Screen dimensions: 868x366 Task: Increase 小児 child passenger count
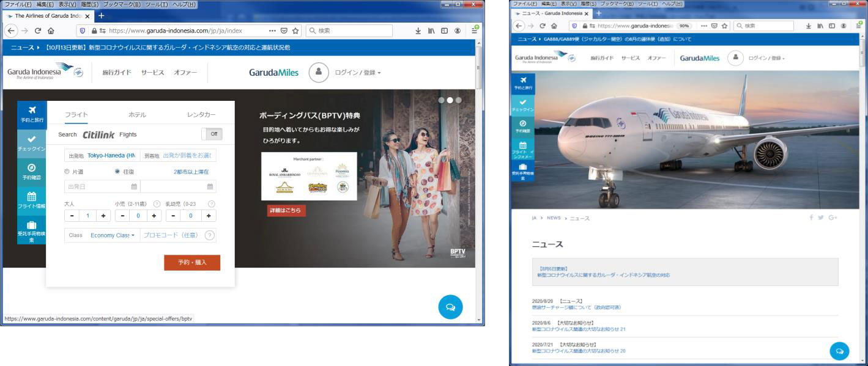(x=154, y=216)
